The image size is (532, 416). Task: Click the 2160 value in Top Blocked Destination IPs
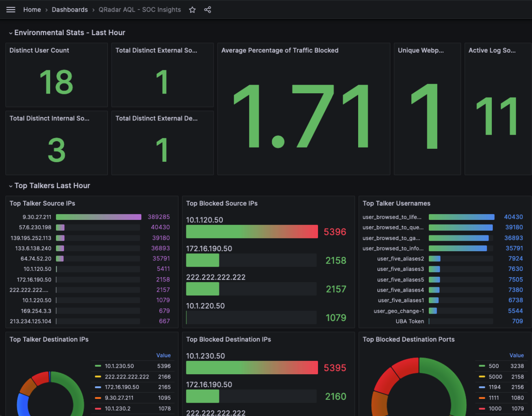336,396
